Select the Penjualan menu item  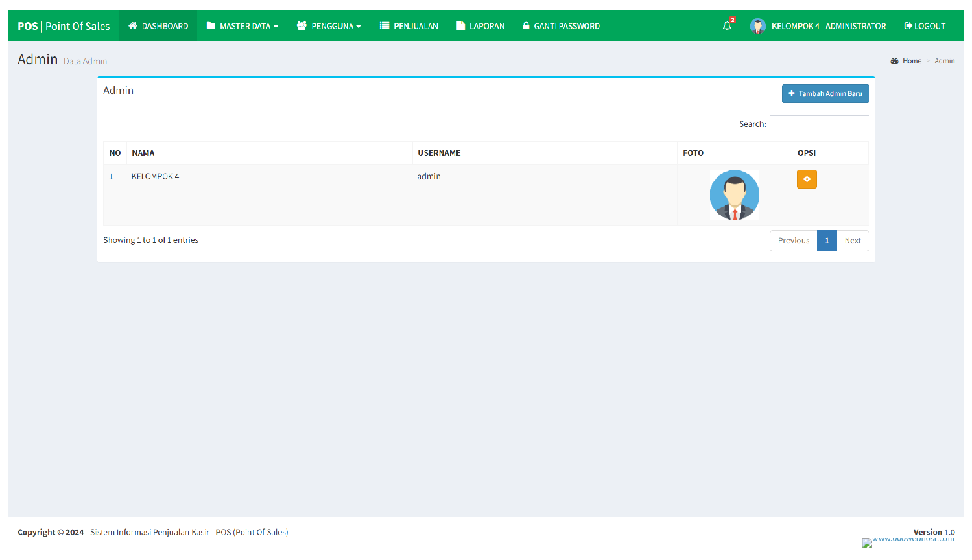[x=409, y=25]
